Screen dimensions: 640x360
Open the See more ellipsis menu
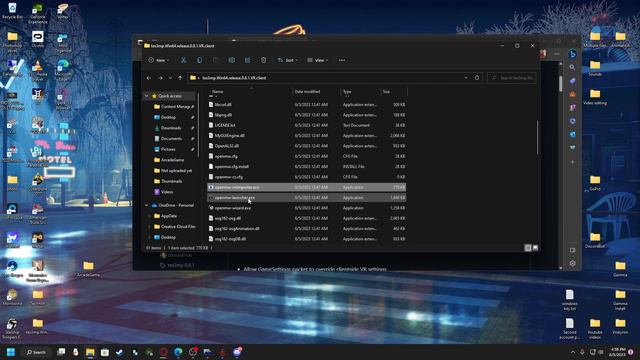[x=342, y=60]
